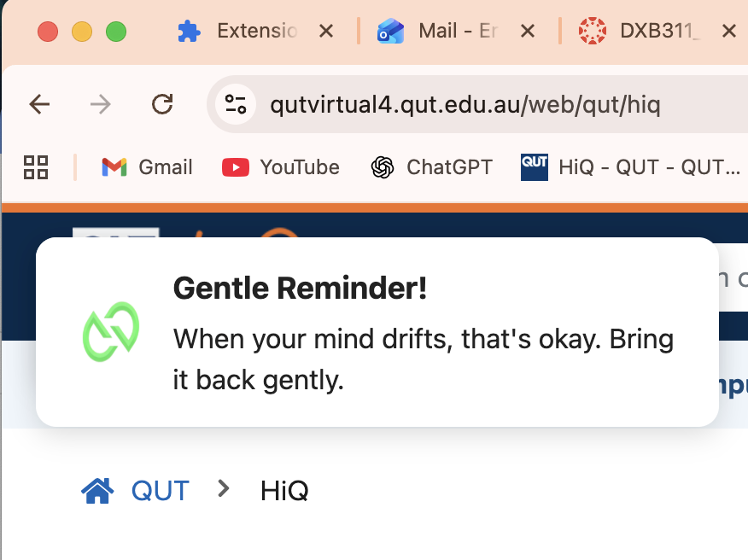Click the green logo in reminder popup
This screenshot has height=560, width=748.
point(111,330)
